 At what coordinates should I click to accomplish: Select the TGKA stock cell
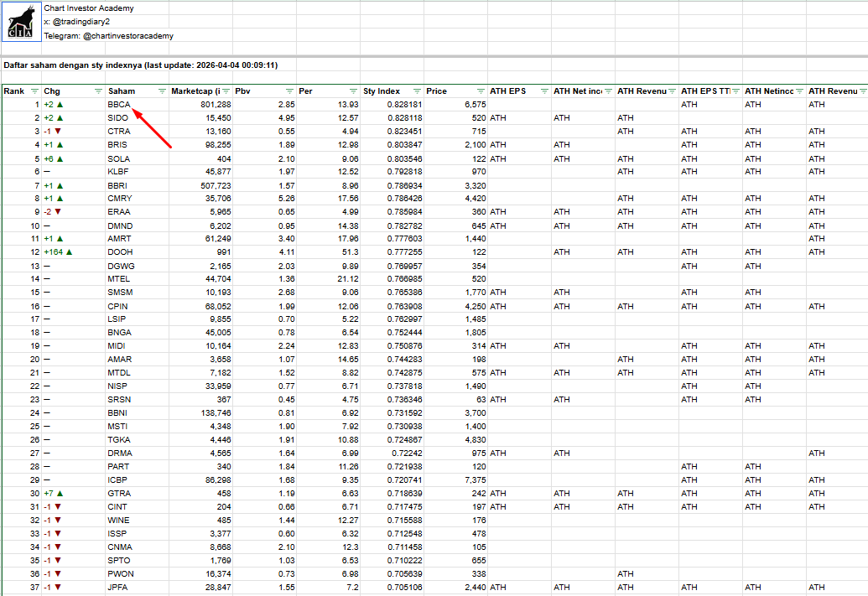[x=138, y=439]
